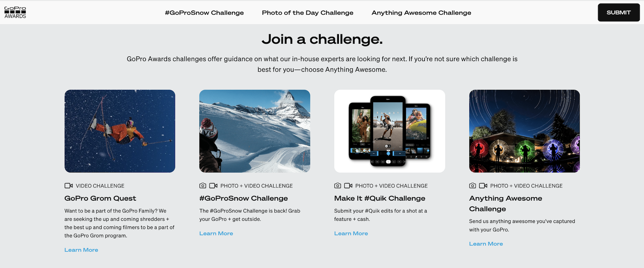Hit the black SUBMIT button

(619, 12)
